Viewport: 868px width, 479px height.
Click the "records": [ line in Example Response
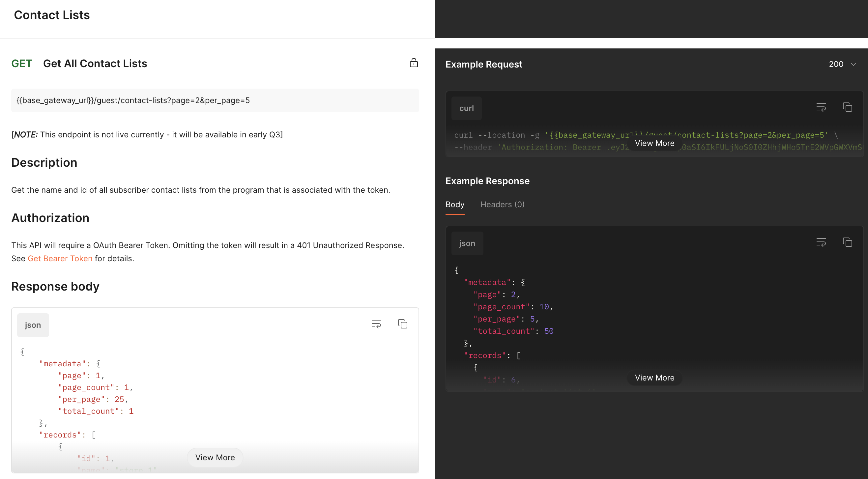(492, 355)
